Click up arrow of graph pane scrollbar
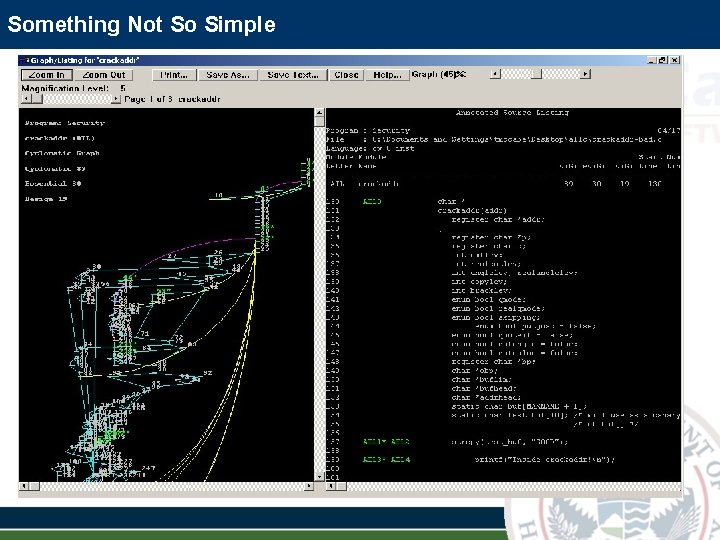720x540 pixels. point(320,113)
